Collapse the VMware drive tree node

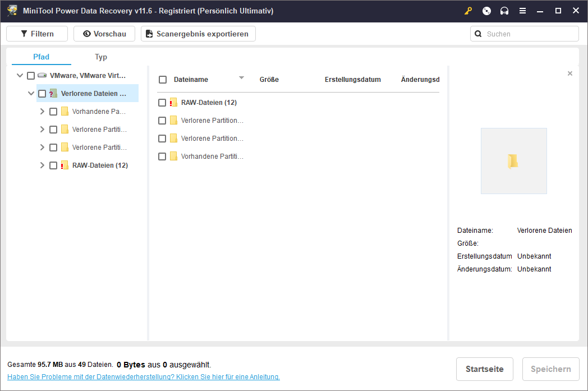(20, 75)
